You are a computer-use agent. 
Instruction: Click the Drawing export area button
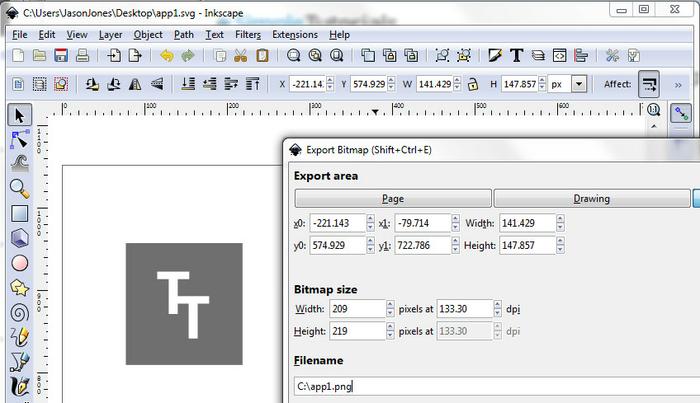pos(592,199)
